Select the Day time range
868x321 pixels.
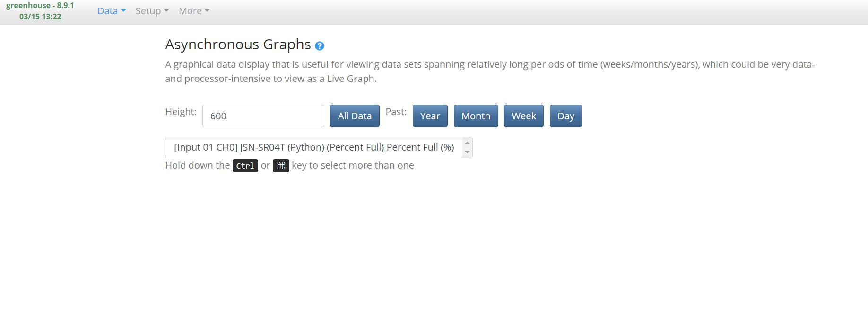565,116
